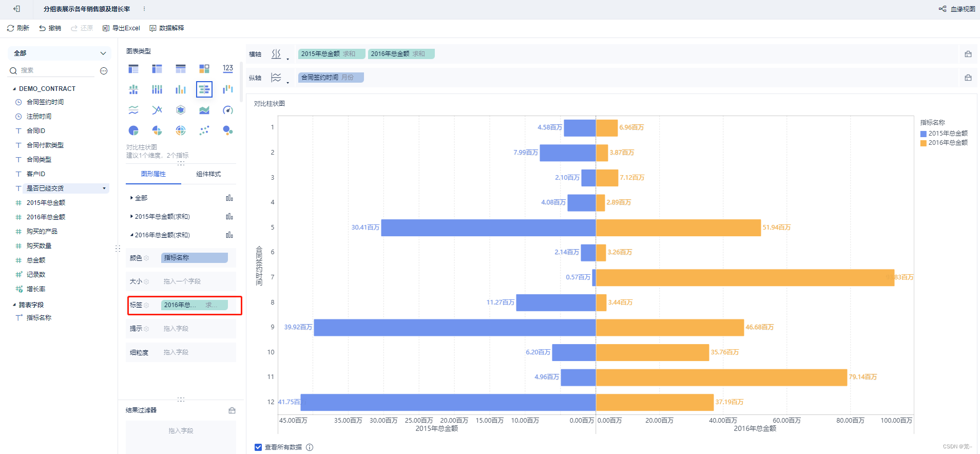Click the chart shape icon for 全部 row

(x=229, y=198)
